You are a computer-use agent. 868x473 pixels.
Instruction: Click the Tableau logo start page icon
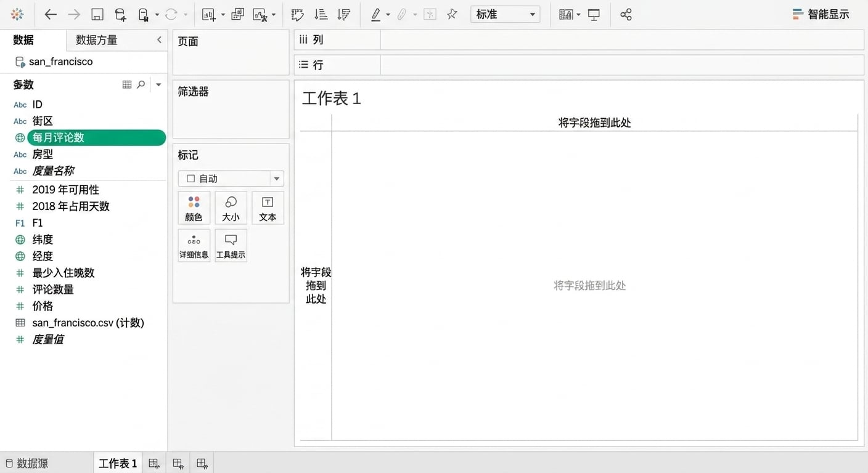17,14
